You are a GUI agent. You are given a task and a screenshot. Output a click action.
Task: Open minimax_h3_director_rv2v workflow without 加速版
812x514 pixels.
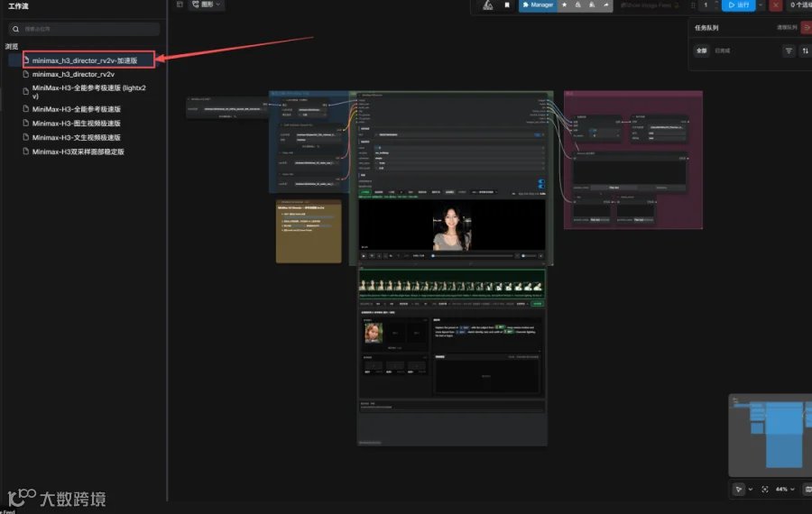(x=73, y=75)
